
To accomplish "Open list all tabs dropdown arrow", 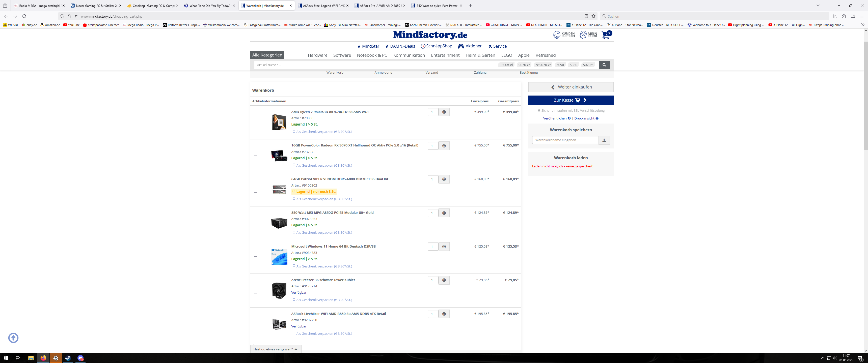I will click(x=818, y=6).
